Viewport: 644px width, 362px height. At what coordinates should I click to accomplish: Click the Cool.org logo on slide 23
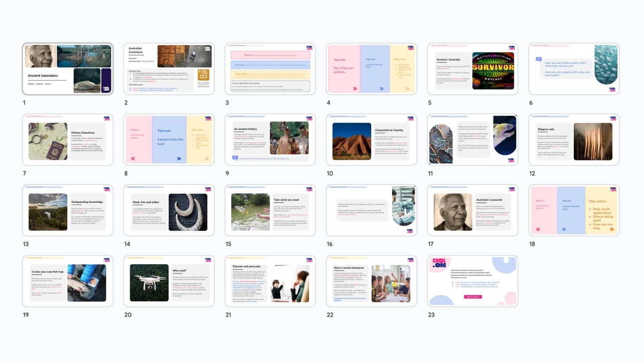[x=440, y=263]
